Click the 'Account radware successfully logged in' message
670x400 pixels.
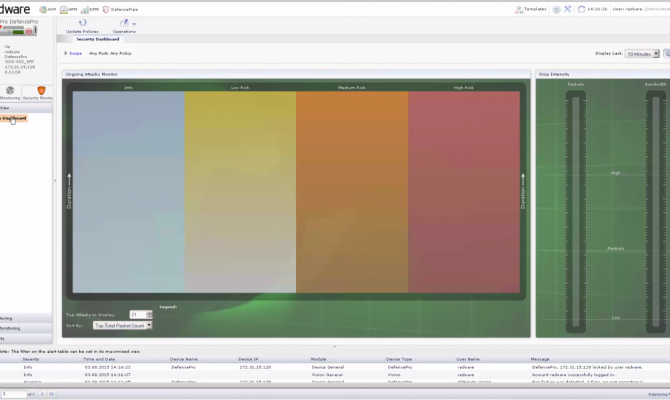[573, 375]
